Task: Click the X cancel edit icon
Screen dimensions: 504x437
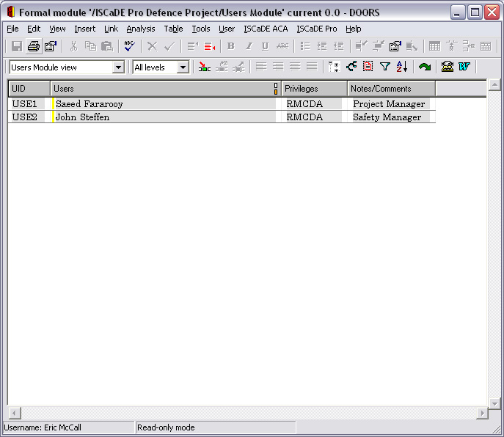Action: (152, 46)
